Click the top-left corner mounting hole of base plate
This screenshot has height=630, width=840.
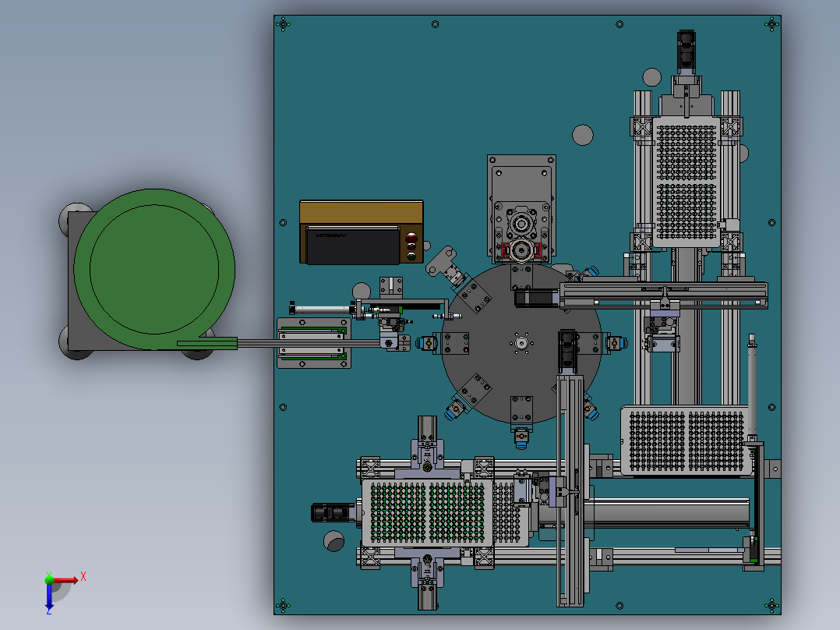(x=283, y=24)
